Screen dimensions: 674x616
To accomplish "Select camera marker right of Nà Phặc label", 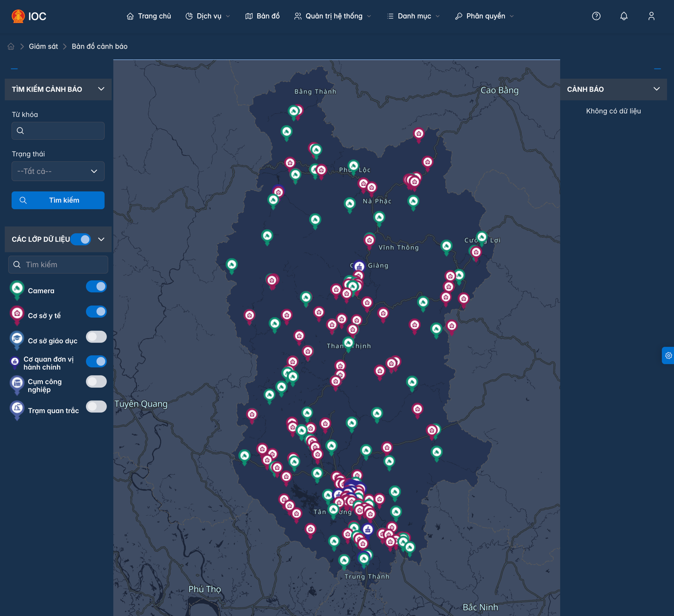I will click(413, 202).
